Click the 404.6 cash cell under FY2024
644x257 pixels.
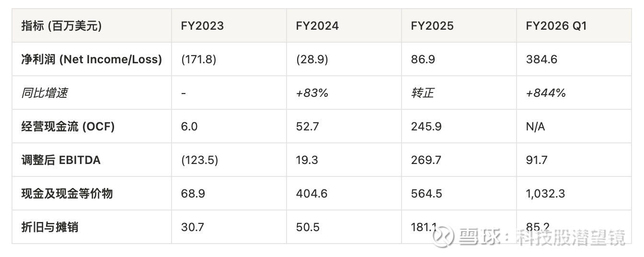311,194
